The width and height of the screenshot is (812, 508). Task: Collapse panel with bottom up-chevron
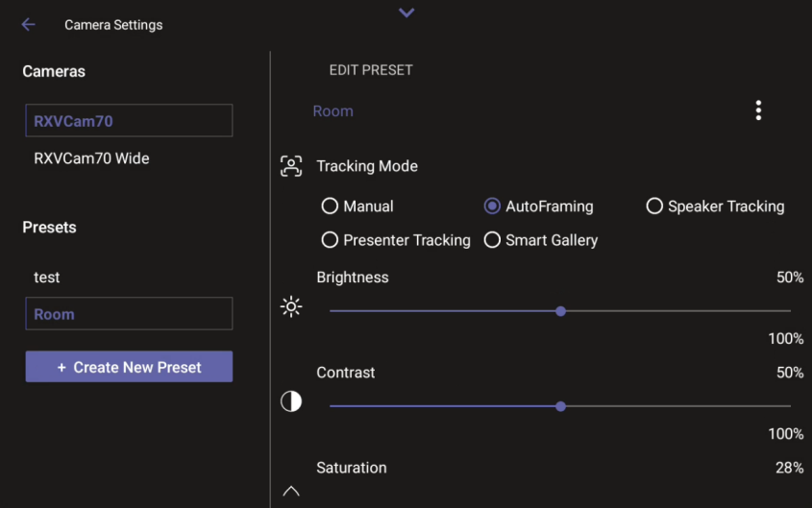point(291,492)
